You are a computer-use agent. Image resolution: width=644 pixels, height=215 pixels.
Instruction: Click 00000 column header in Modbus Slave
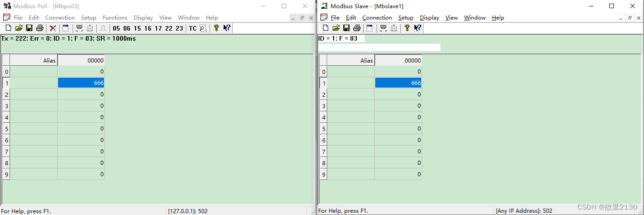[398, 60]
